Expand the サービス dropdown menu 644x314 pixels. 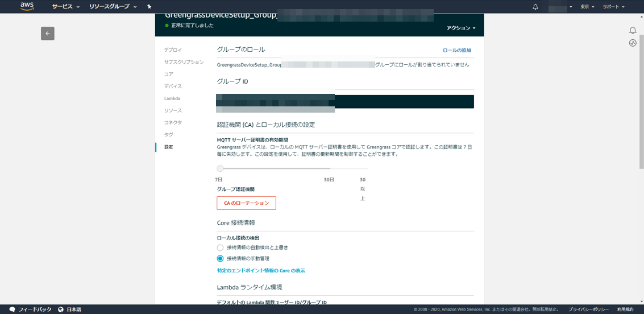click(x=66, y=7)
